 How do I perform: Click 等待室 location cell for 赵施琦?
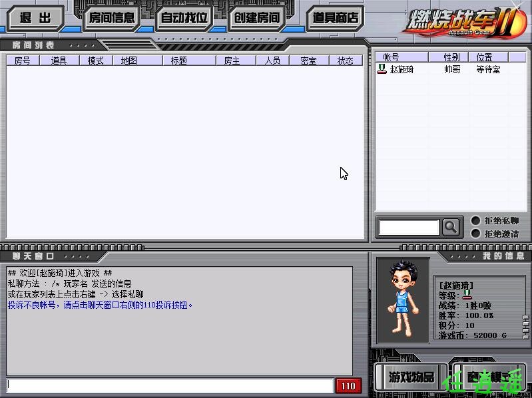488,69
